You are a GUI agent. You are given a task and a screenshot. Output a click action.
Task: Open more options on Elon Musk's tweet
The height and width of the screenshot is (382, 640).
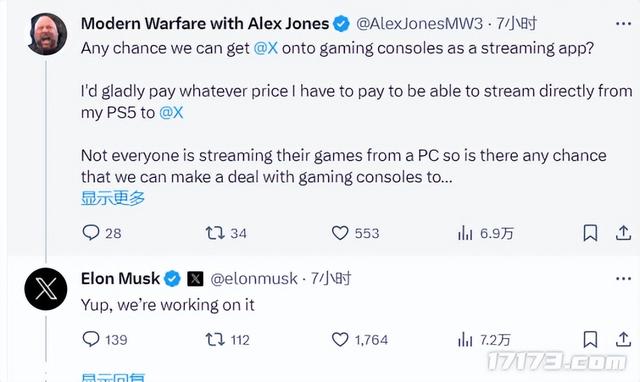click(623, 279)
